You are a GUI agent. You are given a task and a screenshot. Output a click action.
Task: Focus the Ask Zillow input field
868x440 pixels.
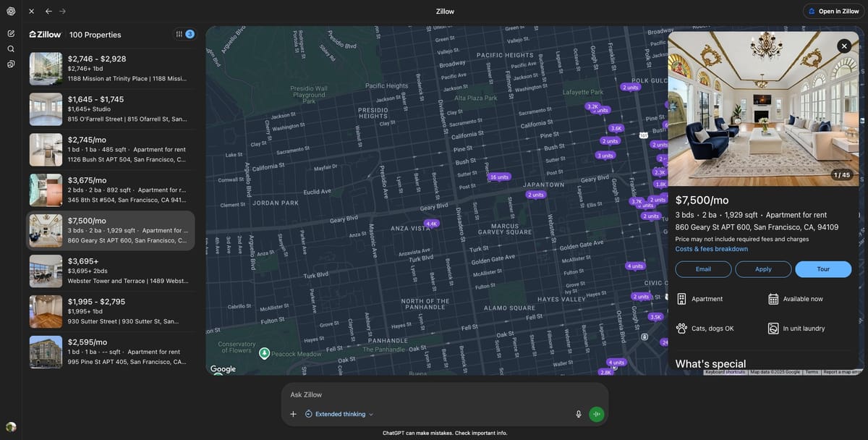tap(444, 394)
